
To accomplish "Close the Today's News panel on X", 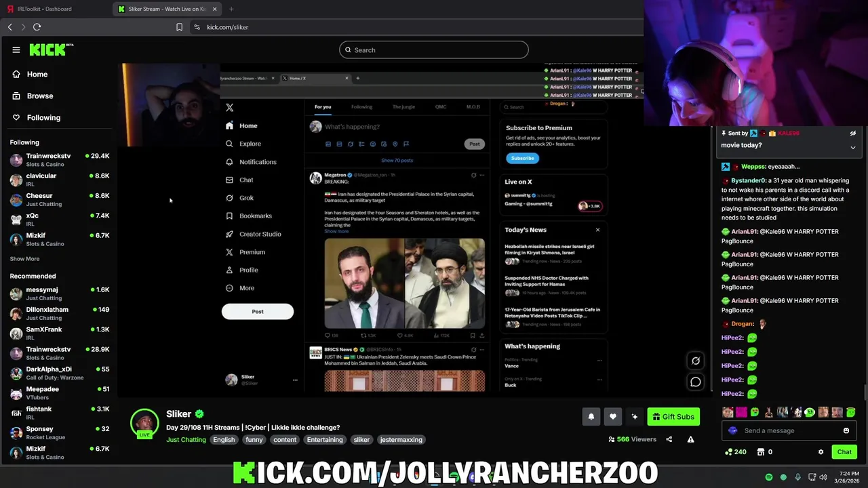I will pyautogui.click(x=597, y=230).
